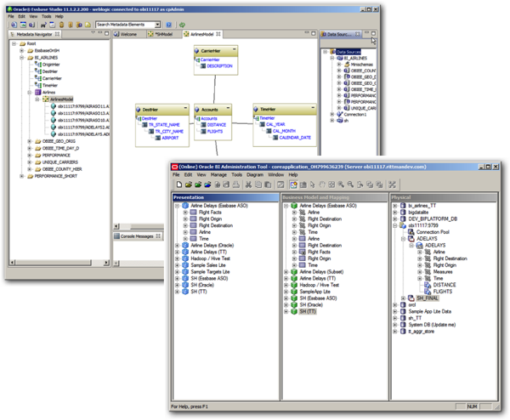Viewport: 510px width, 420px height.
Task: Click the Cut scissors icon in Administration Tool
Action: coord(248,184)
